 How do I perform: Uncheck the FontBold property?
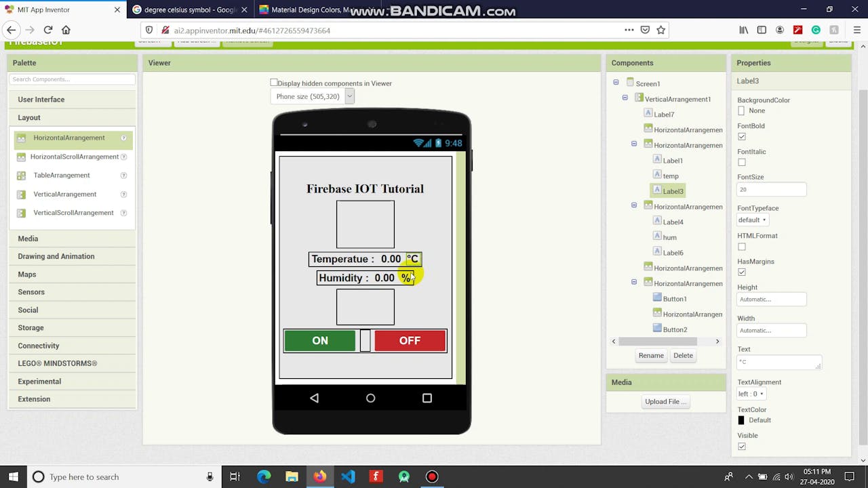[x=741, y=136]
